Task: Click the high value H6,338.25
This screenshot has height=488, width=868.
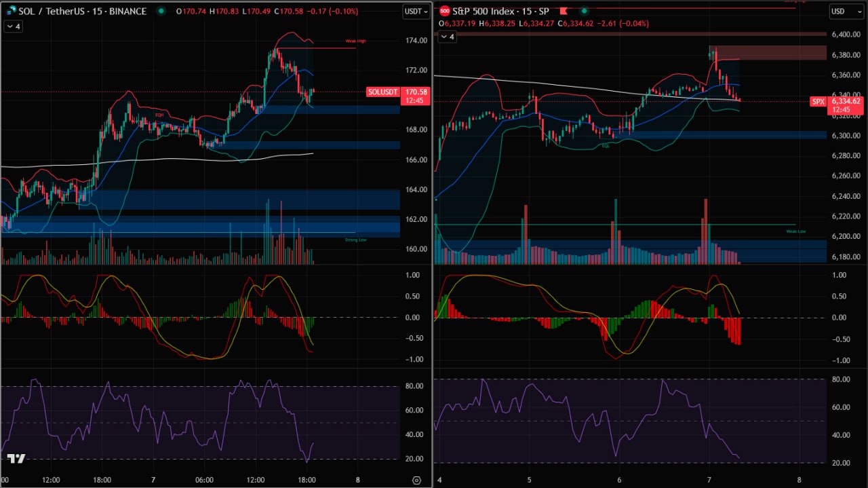Action: (x=497, y=23)
